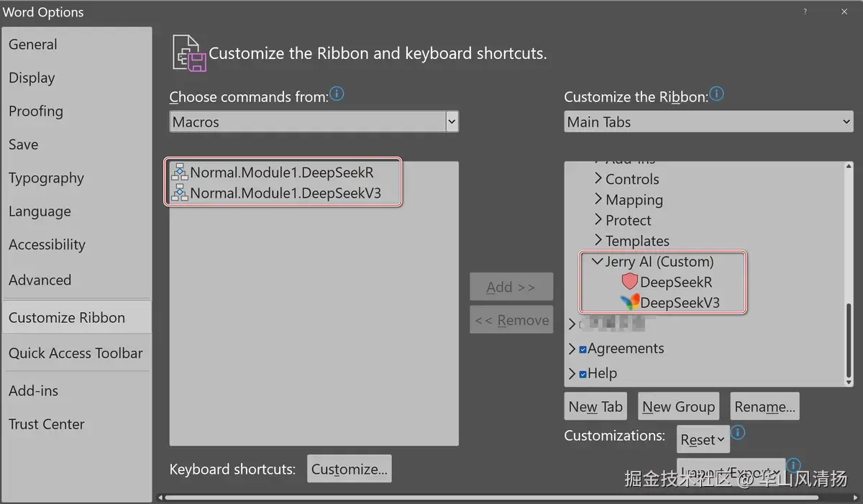The image size is (863, 504).
Task: Click the Add >> button
Action: click(x=511, y=287)
